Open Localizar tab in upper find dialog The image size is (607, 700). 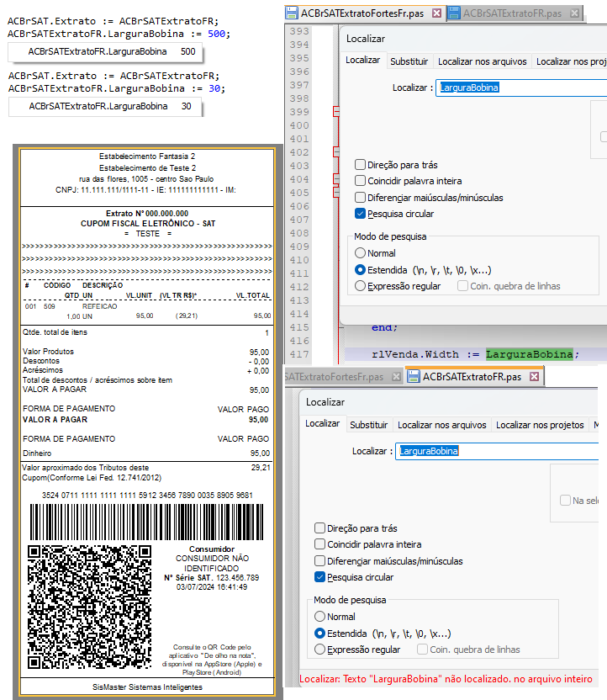pos(363,60)
